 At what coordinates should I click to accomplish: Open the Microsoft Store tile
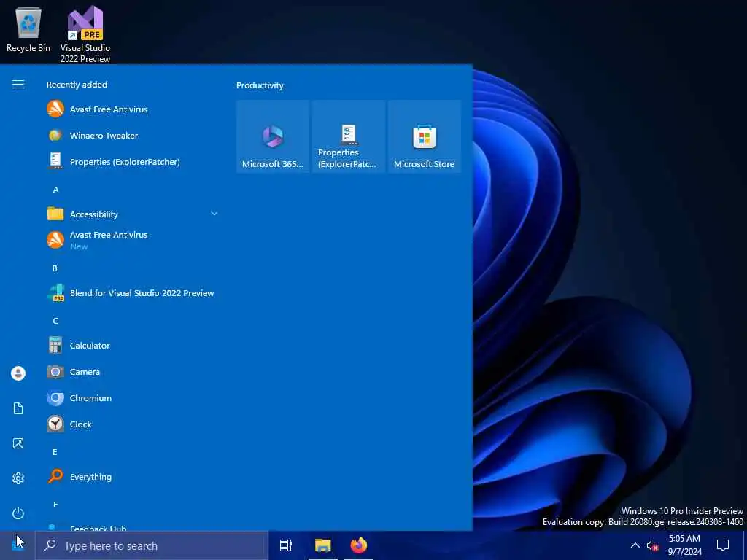[x=424, y=136]
